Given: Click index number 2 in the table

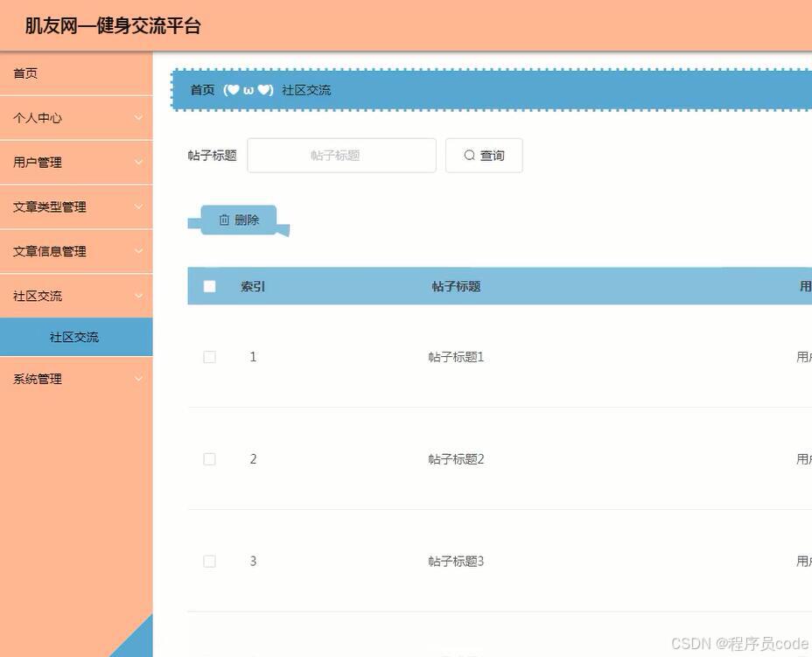Looking at the screenshot, I should [253, 459].
